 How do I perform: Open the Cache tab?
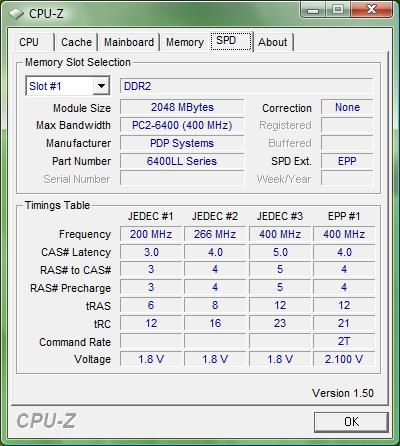click(76, 42)
